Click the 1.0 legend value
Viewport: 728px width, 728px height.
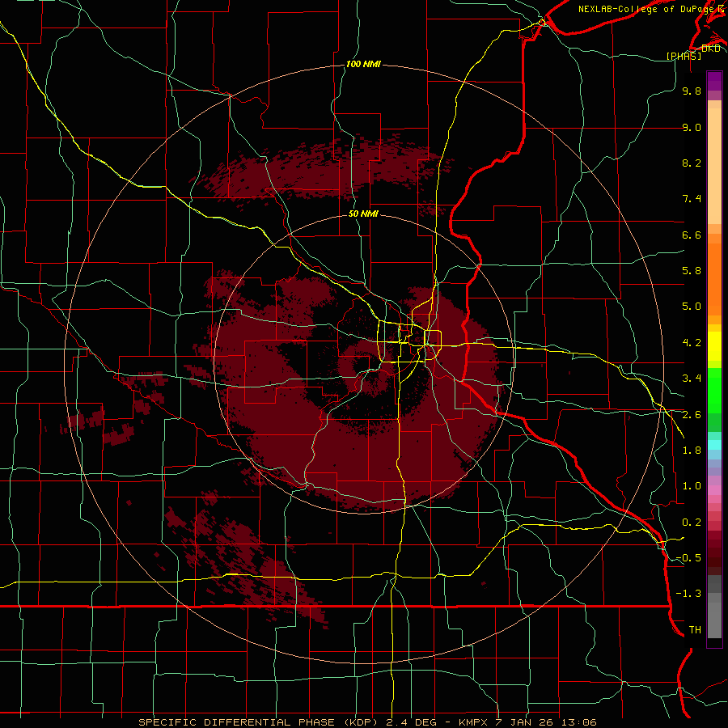click(692, 486)
